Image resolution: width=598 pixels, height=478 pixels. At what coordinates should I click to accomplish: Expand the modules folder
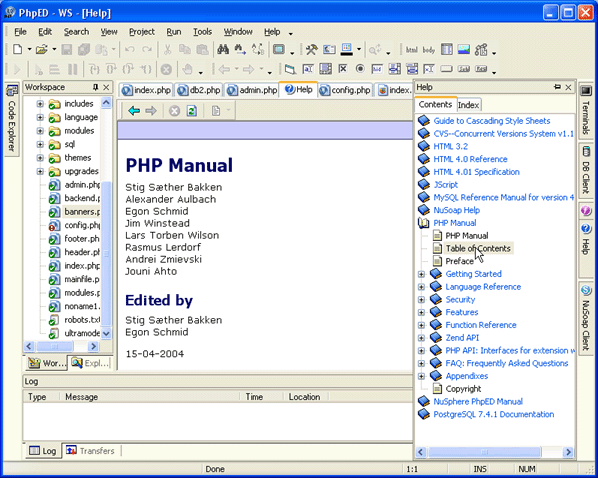click(x=40, y=131)
